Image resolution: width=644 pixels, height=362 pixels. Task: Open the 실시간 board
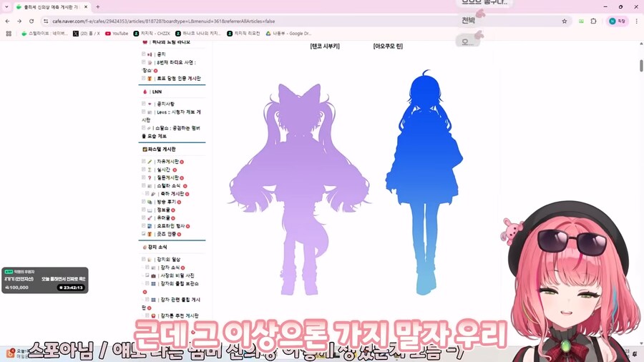(x=163, y=170)
